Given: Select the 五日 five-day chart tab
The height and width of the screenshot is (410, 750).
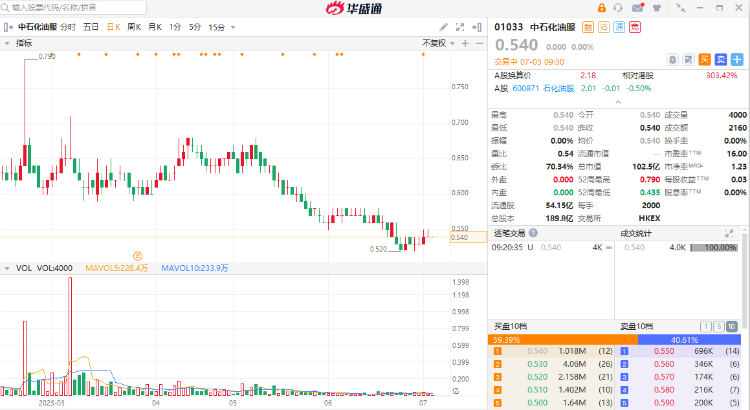Looking at the screenshot, I should [x=91, y=27].
